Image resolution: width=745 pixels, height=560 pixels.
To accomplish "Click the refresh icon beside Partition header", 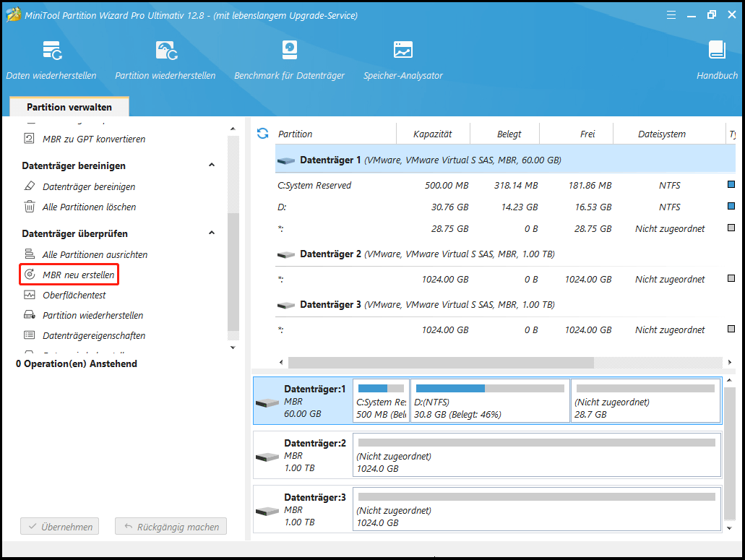I will [263, 134].
